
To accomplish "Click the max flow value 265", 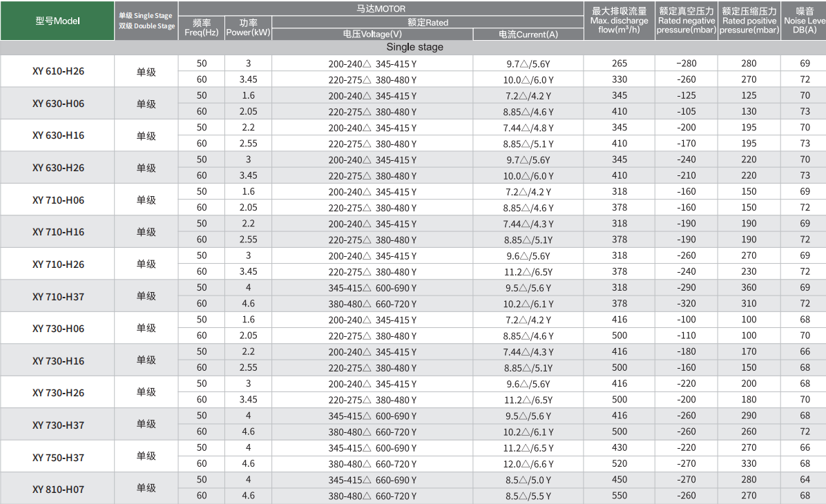I will point(619,64).
